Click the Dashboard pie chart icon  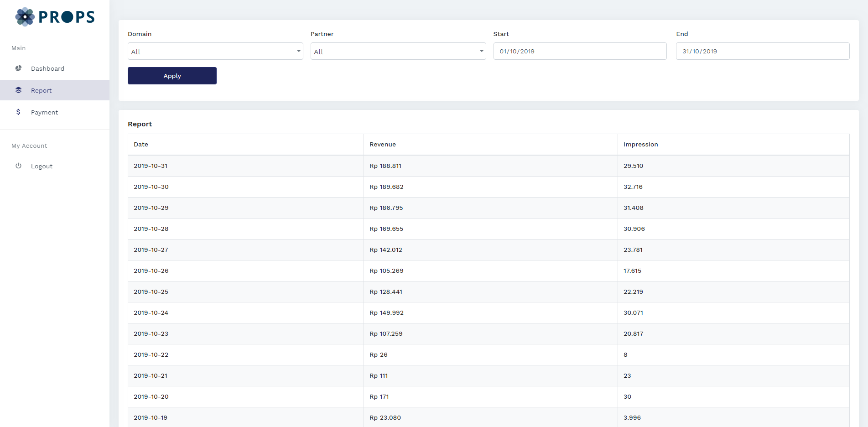tap(18, 68)
